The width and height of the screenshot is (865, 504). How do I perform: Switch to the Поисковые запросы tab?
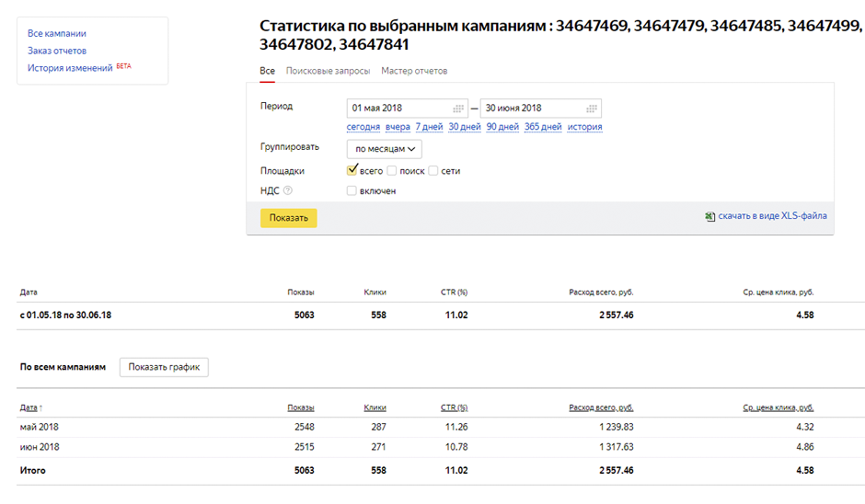pyautogui.click(x=328, y=71)
